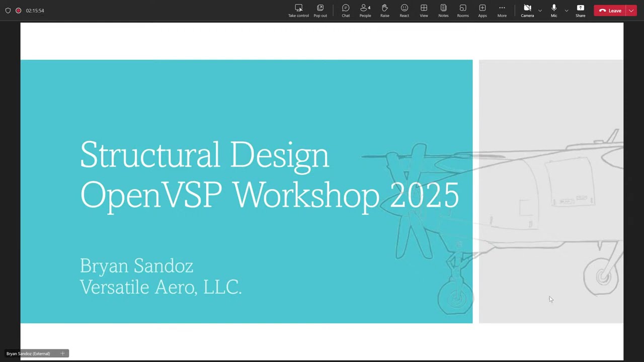This screenshot has width=644, height=362.
Task: Click the Versatile Aero, LLC. text
Action: point(160,287)
